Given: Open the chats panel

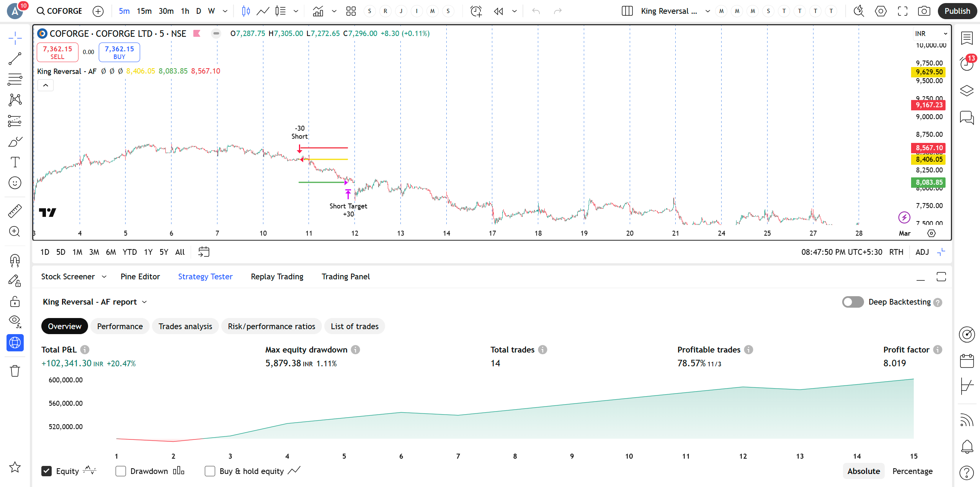Looking at the screenshot, I should (967, 117).
